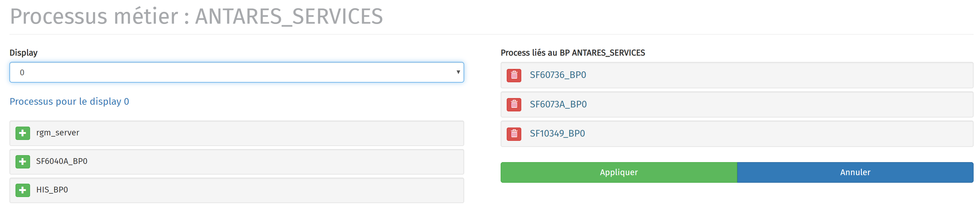Select the Display combo box showing 0

pos(237,72)
